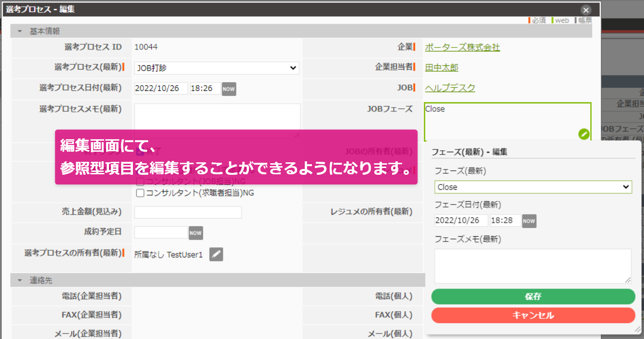Viewport: 644px width, 339px height.
Task: Click the web legend label
Action: (x=562, y=21)
